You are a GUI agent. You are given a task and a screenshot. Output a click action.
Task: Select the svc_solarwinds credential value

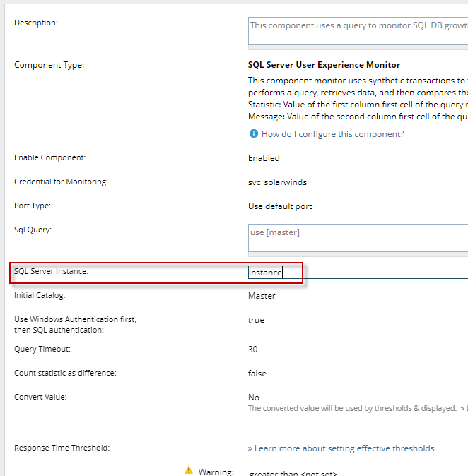pyautogui.click(x=277, y=182)
